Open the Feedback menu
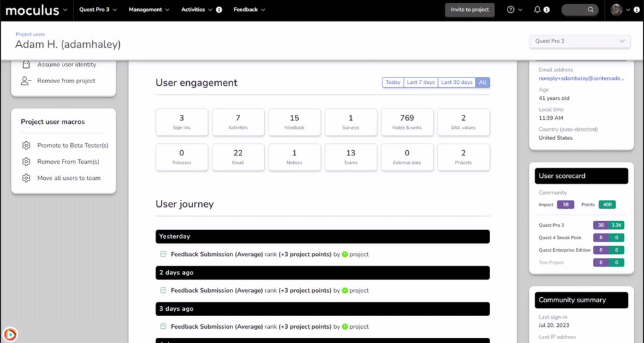This screenshot has height=343, width=644. coord(249,10)
